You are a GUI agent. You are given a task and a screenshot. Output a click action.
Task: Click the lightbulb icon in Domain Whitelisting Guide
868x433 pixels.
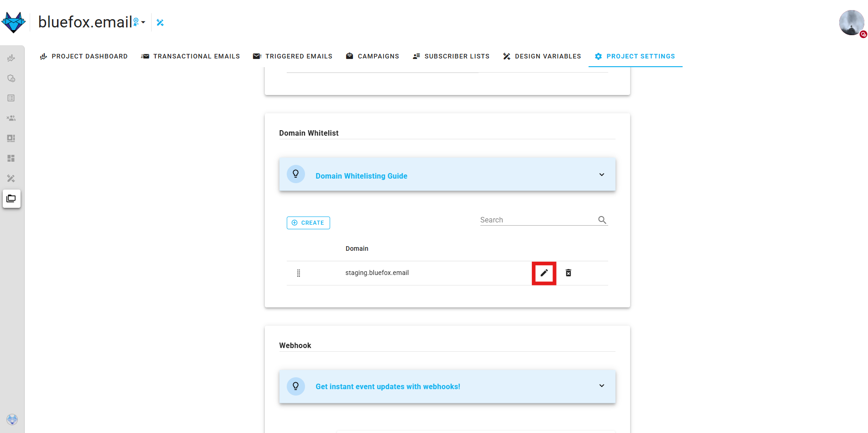pyautogui.click(x=296, y=174)
